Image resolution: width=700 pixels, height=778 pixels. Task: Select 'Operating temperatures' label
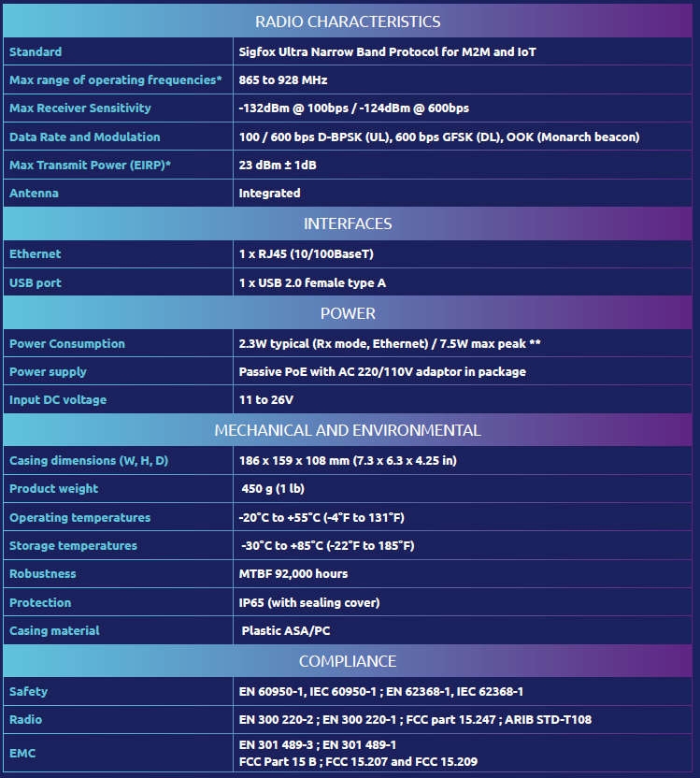[x=79, y=517]
